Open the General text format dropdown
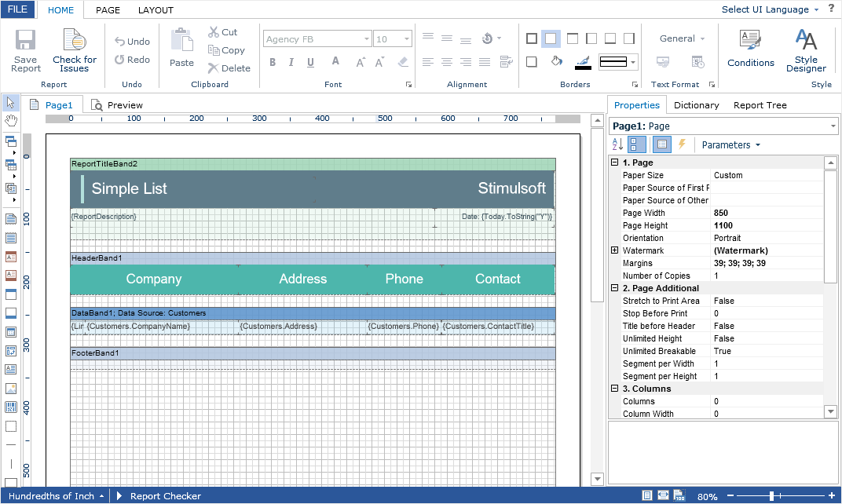842x504 pixels. (682, 38)
